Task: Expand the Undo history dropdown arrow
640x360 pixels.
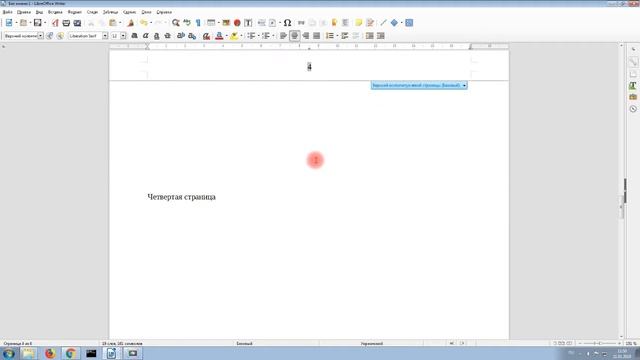Action: 151,23
